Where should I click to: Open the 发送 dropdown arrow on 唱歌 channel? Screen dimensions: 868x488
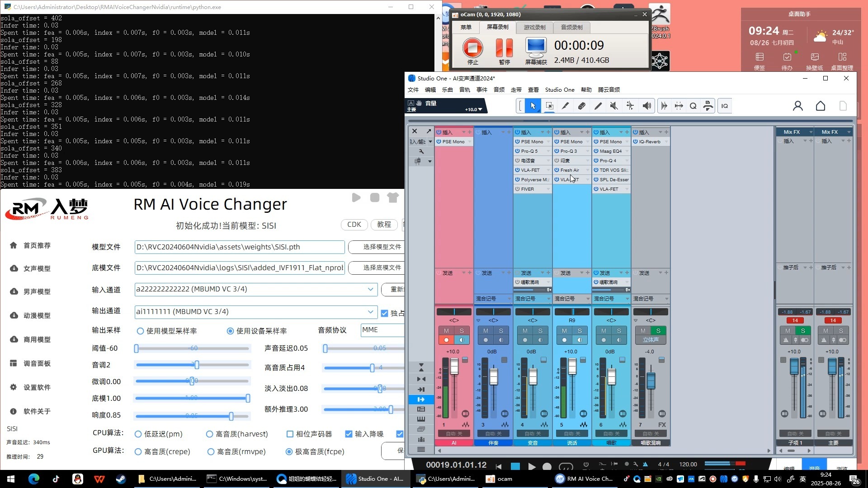click(x=621, y=272)
